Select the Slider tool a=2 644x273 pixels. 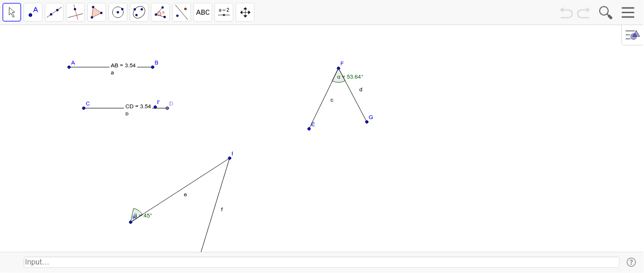(x=224, y=12)
